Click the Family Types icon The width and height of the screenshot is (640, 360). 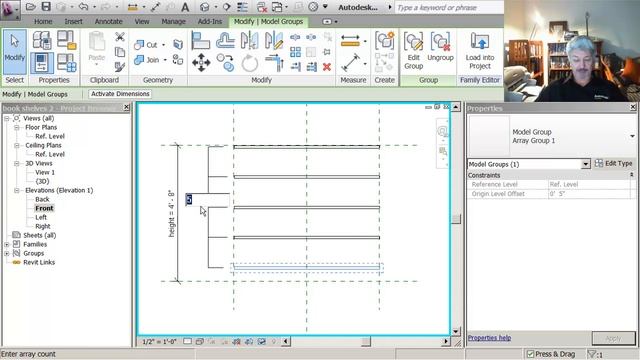[x=67, y=63]
